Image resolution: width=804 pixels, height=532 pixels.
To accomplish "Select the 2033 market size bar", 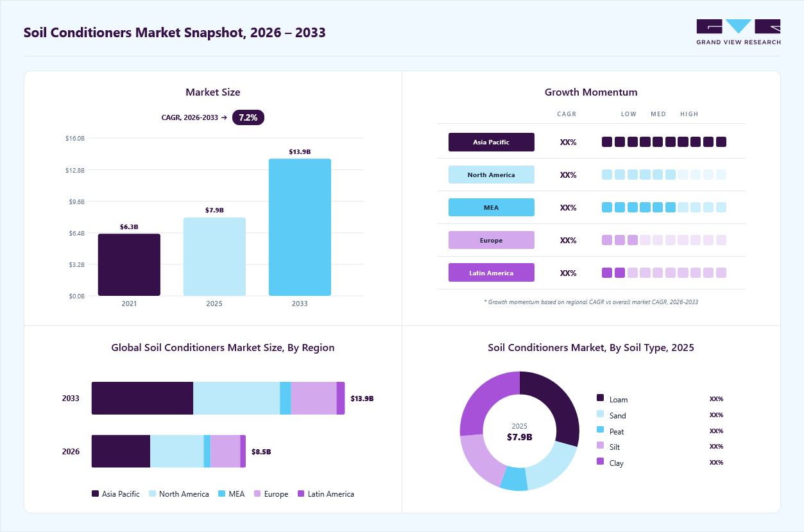I will (300, 227).
